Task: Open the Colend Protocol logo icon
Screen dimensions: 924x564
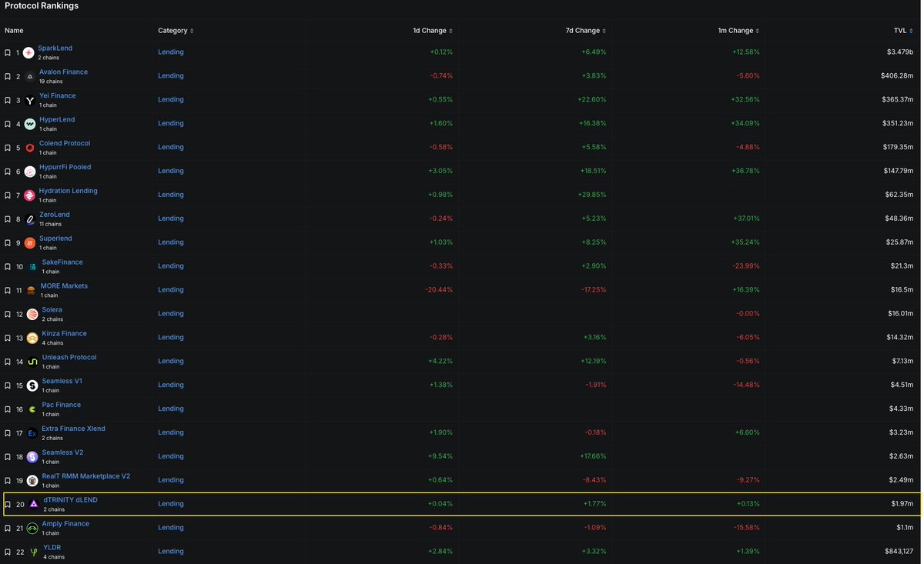Action: tap(30, 148)
